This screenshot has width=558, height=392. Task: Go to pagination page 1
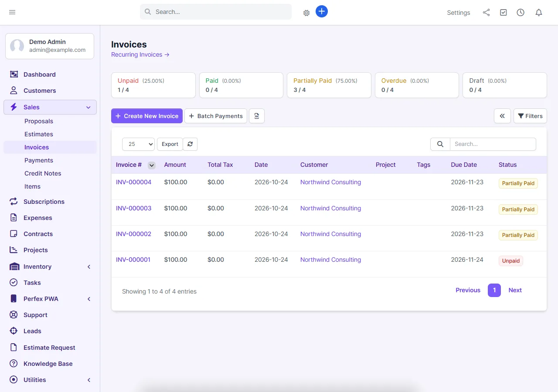[x=494, y=290]
